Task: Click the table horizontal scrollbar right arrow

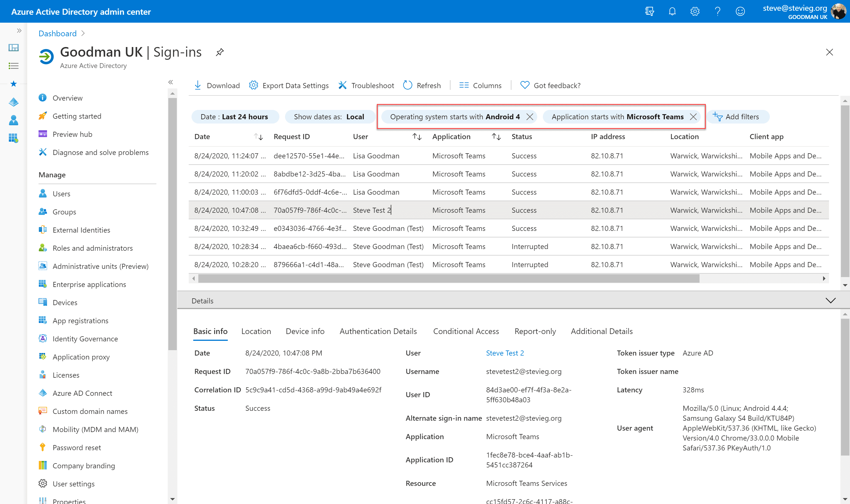Action: pos(824,278)
